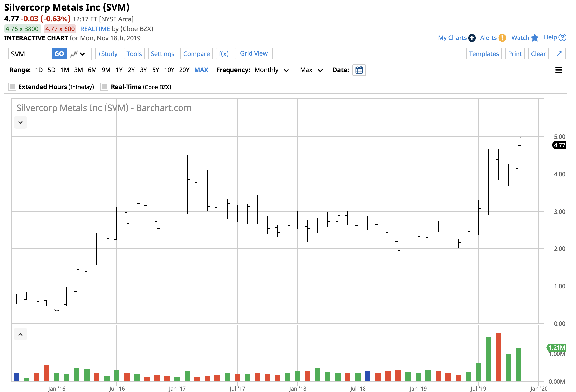Click the Watch star icon
The image size is (576, 392).
(x=535, y=38)
